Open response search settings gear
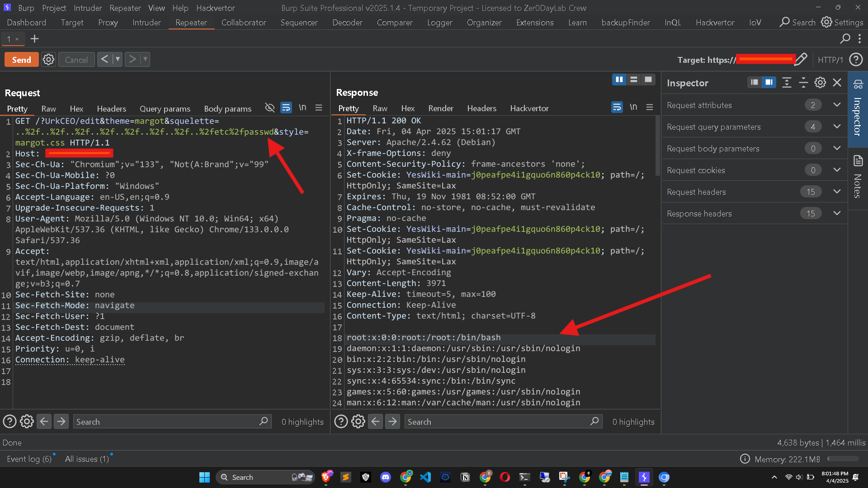Image resolution: width=868 pixels, height=488 pixels. pyautogui.click(x=358, y=422)
